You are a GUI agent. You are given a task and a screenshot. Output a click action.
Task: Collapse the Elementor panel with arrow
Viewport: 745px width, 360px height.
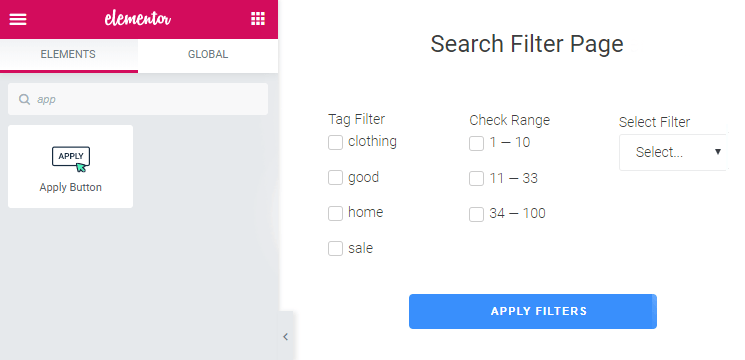(x=286, y=337)
